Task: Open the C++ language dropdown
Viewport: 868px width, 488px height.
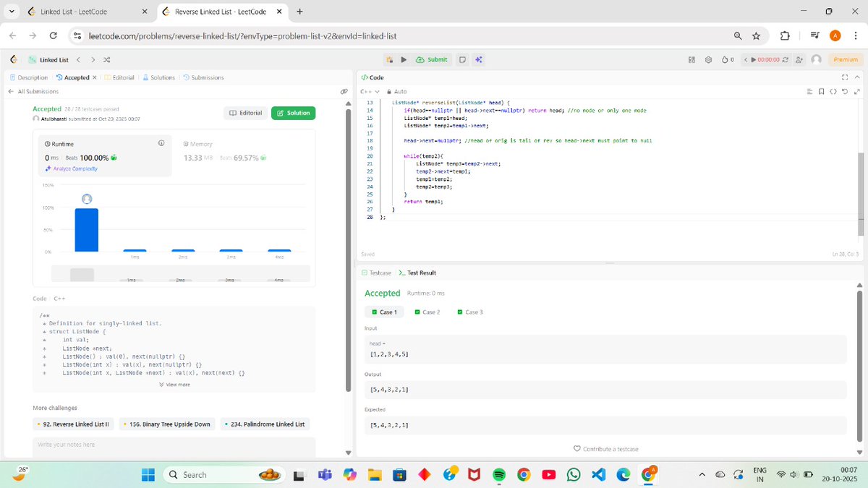Action: click(370, 92)
